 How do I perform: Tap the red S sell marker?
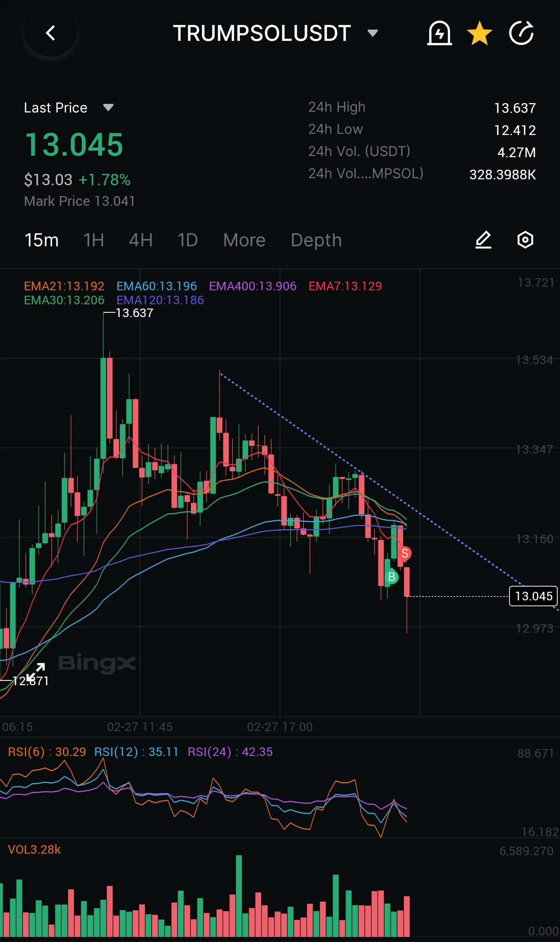pyautogui.click(x=405, y=553)
